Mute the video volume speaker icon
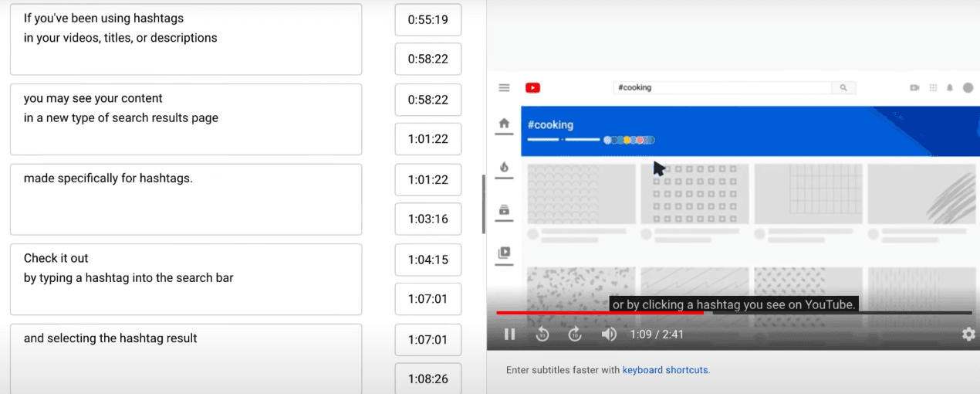The width and height of the screenshot is (980, 394). point(609,335)
